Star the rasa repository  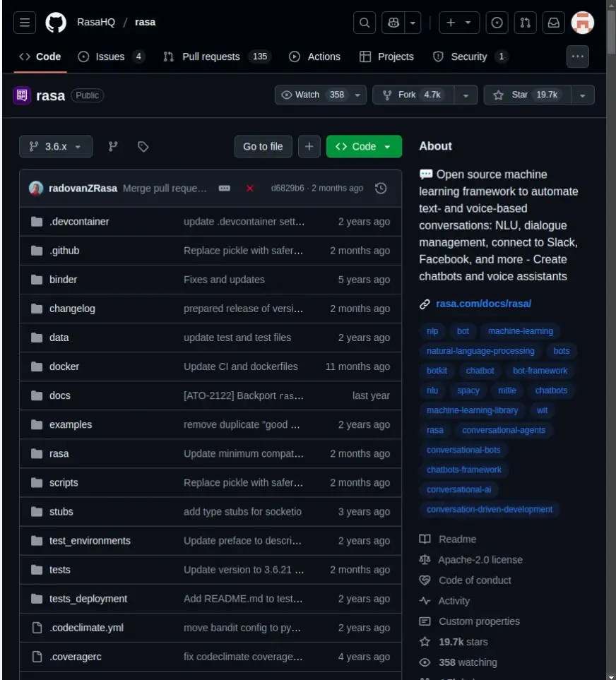527,95
